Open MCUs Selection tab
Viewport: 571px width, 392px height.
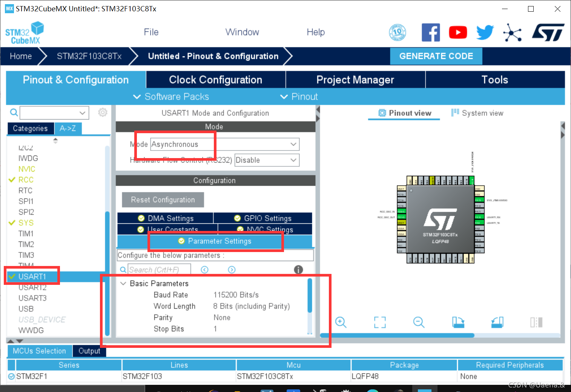[40, 351]
